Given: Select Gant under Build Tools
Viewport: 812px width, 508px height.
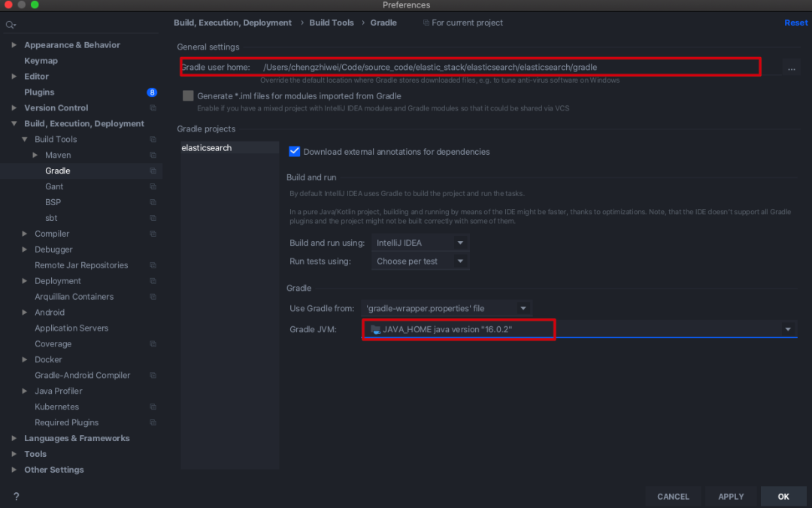Looking at the screenshot, I should point(54,186).
